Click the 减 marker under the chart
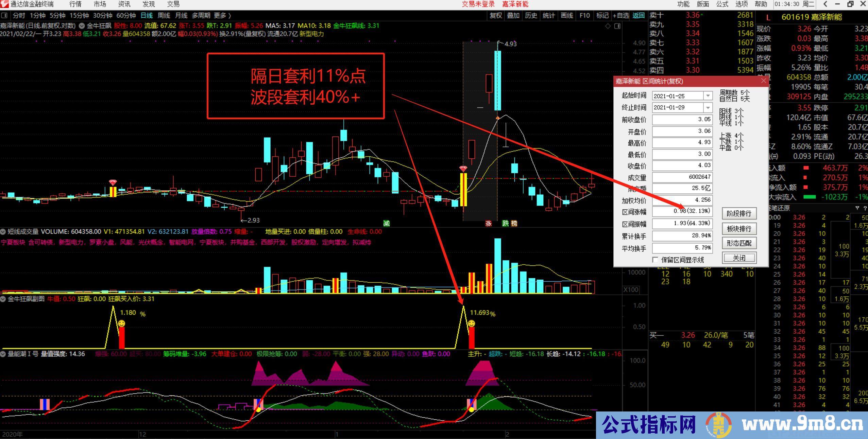The width and height of the screenshot is (868, 439). [x=386, y=223]
